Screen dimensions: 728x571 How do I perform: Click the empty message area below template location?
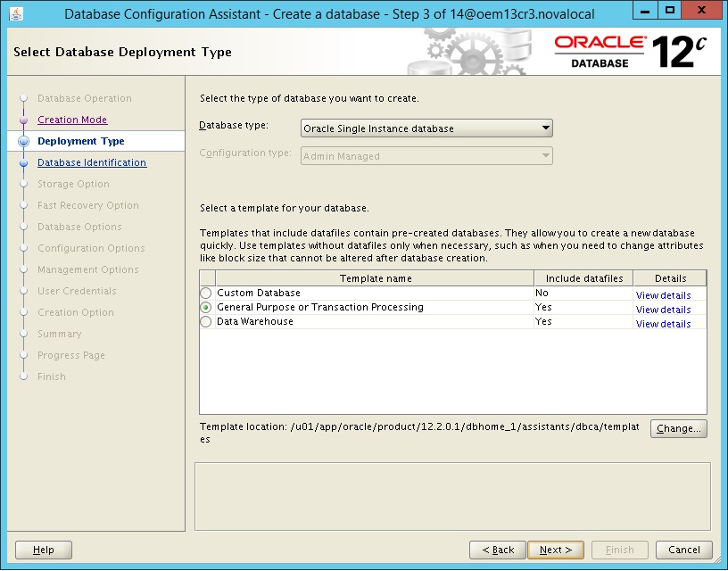[x=452, y=496]
